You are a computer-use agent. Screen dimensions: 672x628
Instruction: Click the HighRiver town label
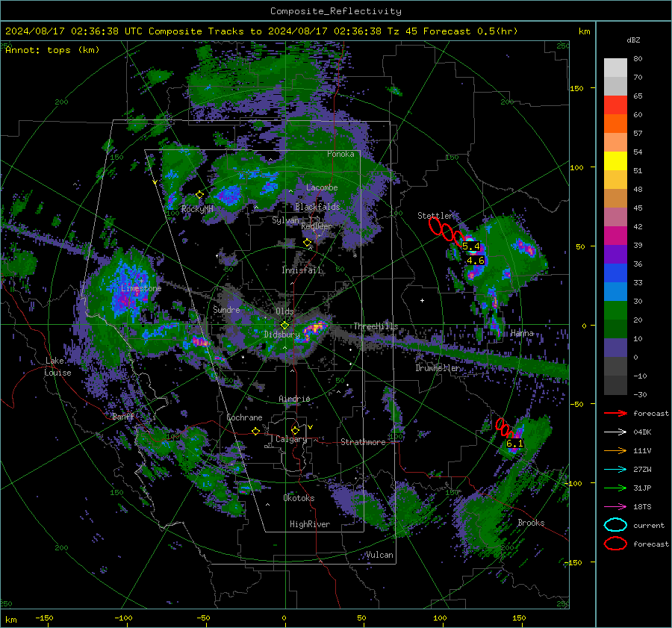(310, 524)
